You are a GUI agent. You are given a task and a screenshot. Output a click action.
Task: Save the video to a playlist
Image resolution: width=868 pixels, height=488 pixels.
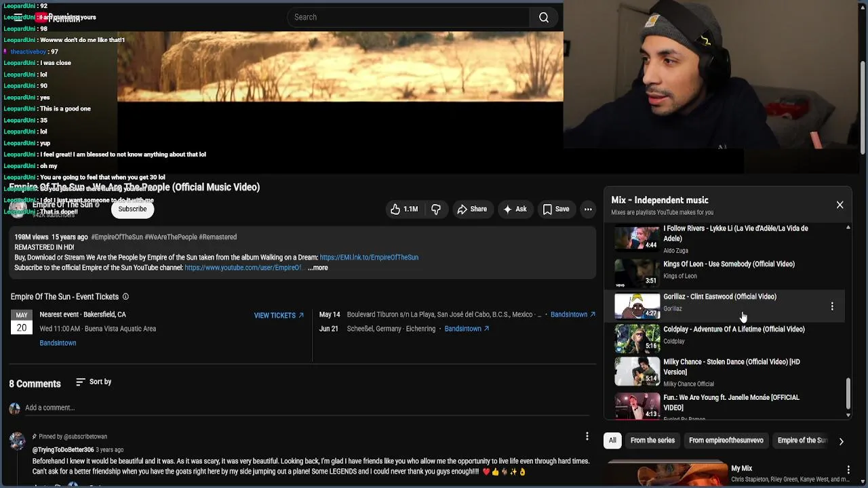pyautogui.click(x=555, y=209)
